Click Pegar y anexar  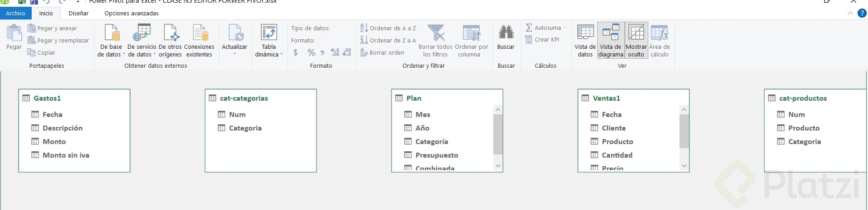(x=52, y=28)
